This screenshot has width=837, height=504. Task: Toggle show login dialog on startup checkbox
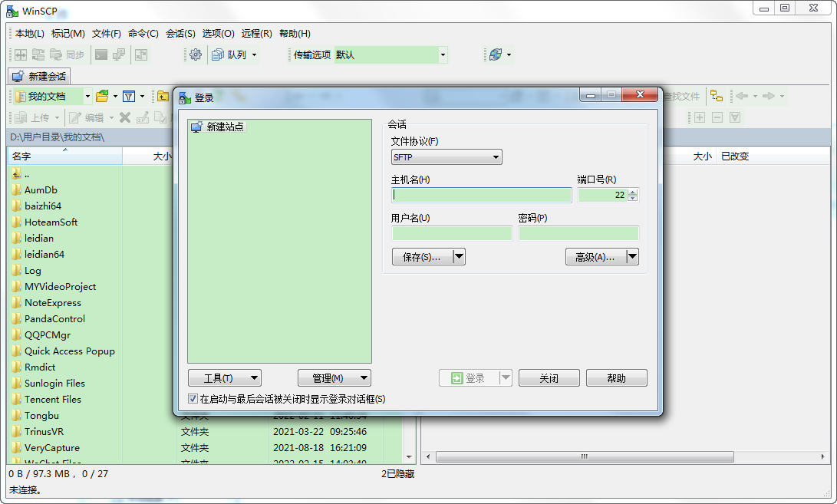pyautogui.click(x=193, y=399)
